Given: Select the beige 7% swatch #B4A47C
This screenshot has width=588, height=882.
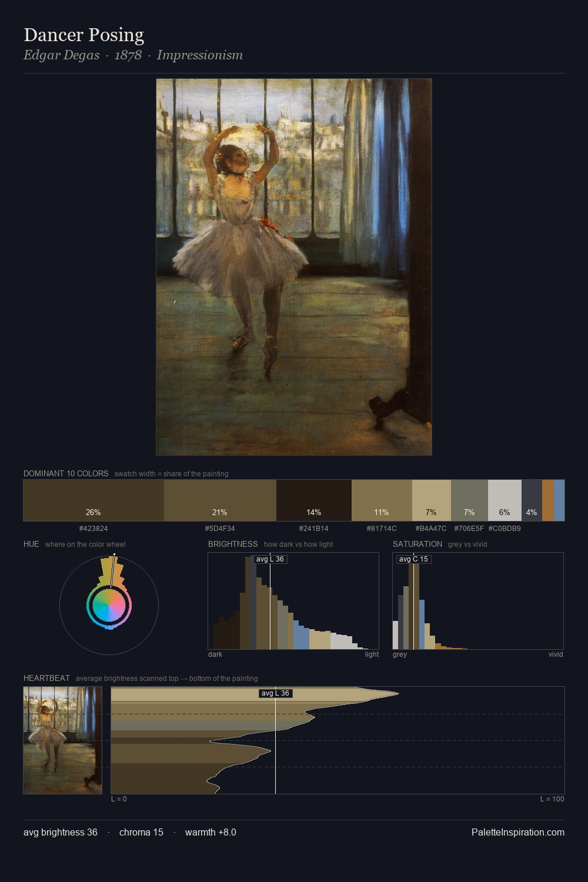Looking at the screenshot, I should pos(432,500).
